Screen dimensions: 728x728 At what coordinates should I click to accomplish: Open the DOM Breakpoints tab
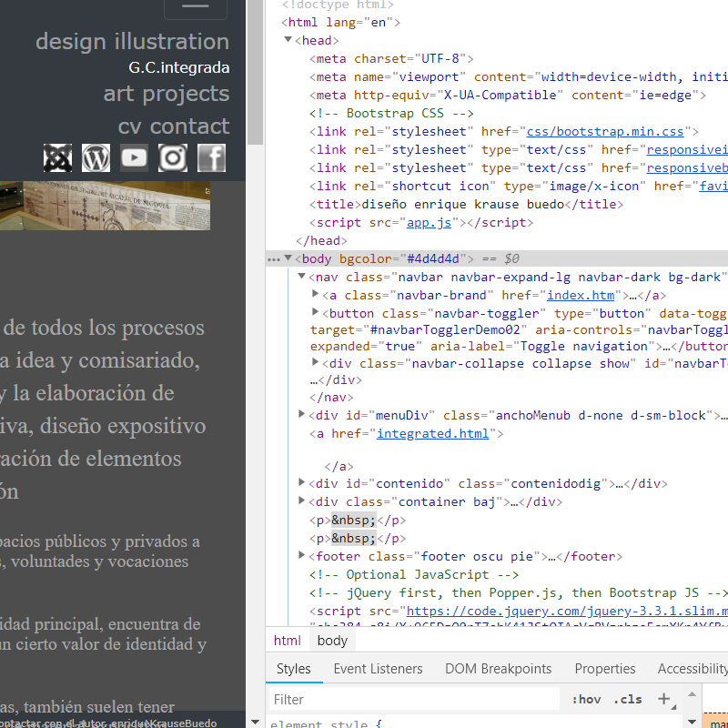(498, 669)
